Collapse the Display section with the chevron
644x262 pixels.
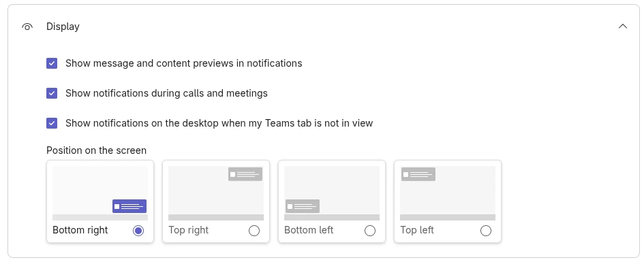point(623,27)
